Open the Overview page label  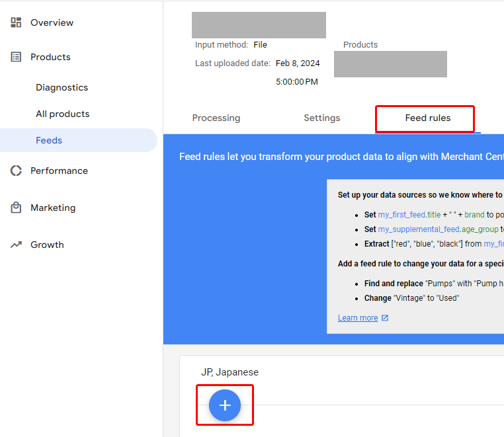52,22
